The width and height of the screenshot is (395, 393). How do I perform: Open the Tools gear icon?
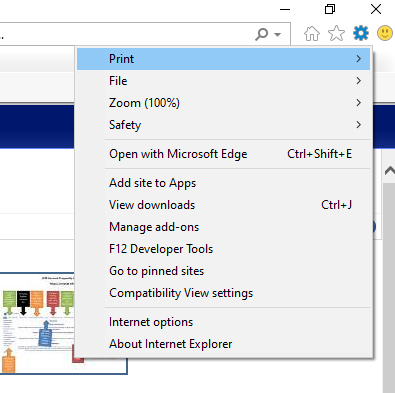pyautogui.click(x=361, y=33)
